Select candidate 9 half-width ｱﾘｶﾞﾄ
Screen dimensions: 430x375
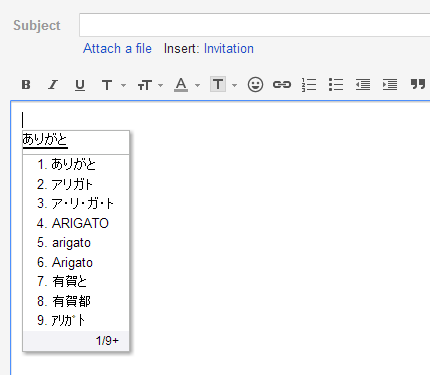76,321
